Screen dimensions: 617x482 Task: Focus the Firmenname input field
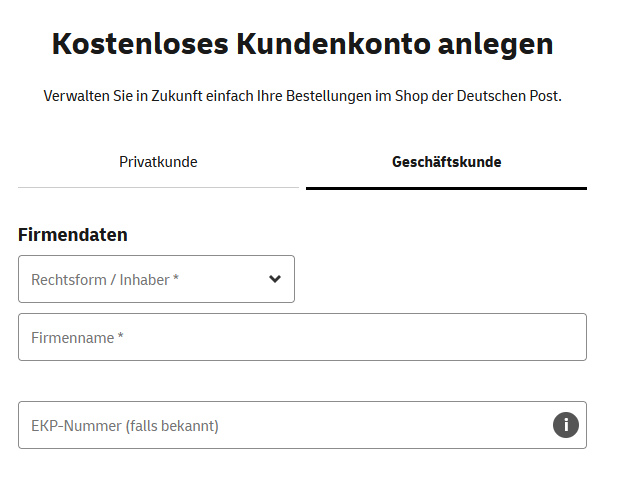pos(302,337)
